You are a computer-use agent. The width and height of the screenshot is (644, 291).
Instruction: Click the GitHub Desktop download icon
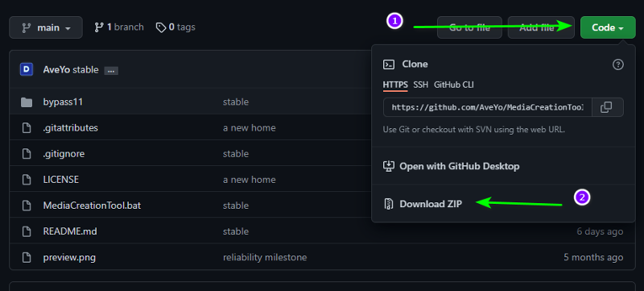(x=389, y=166)
